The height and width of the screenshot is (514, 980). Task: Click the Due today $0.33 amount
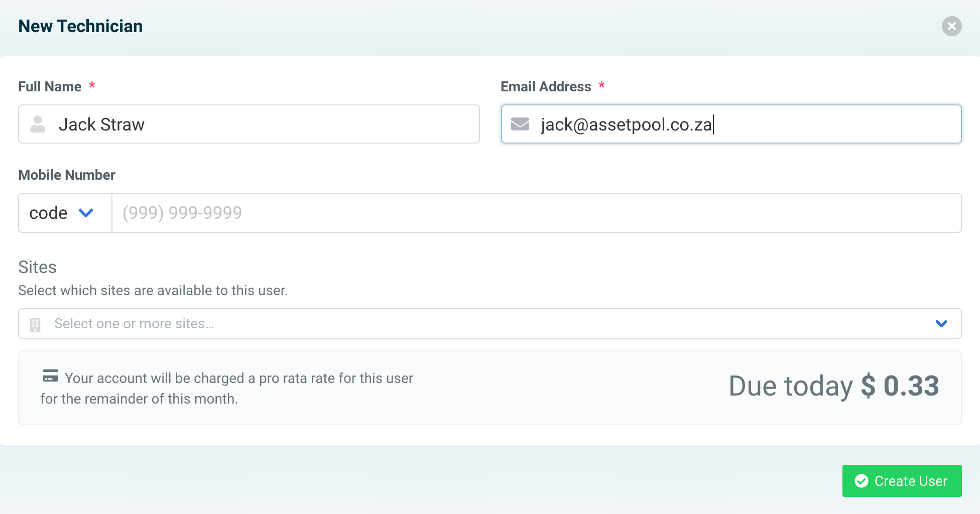[x=833, y=386]
